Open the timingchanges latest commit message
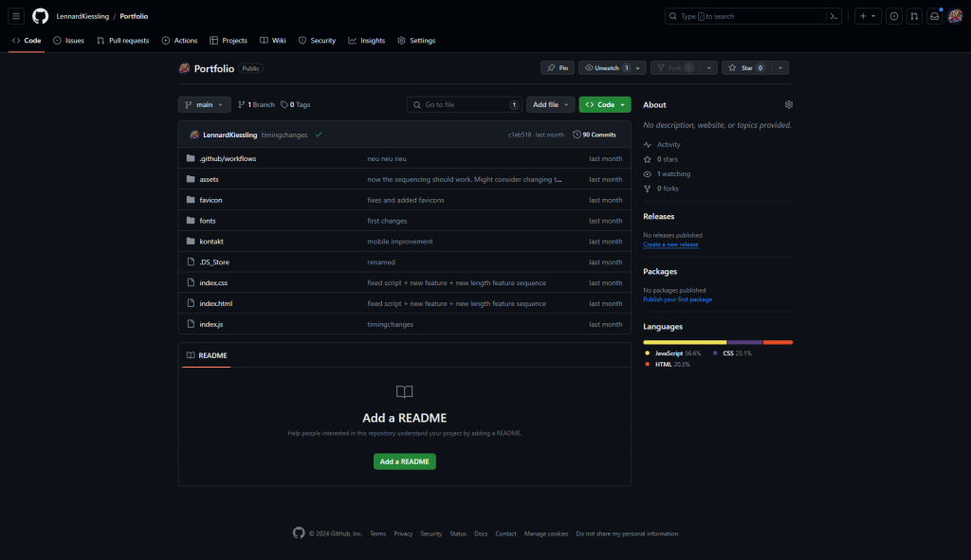971x560 pixels. click(284, 135)
